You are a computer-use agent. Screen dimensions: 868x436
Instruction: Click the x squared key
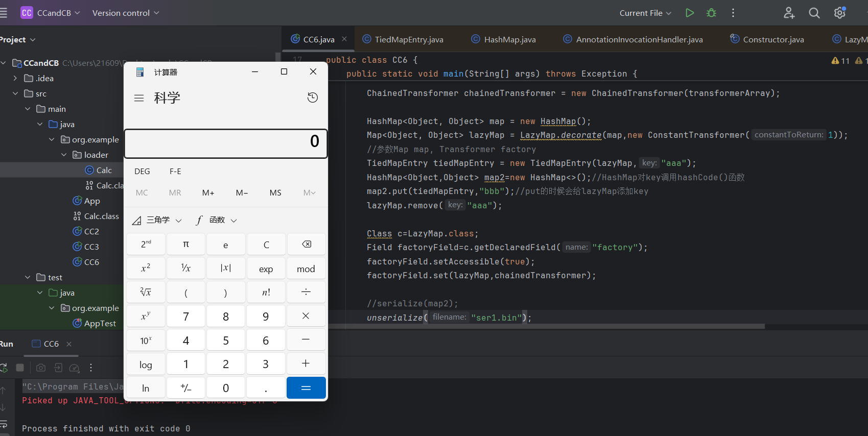pyautogui.click(x=146, y=269)
